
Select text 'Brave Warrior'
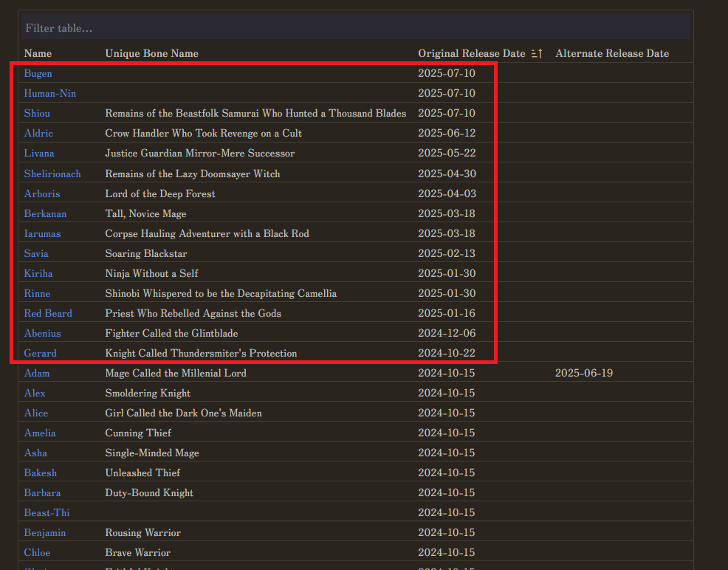coord(138,553)
